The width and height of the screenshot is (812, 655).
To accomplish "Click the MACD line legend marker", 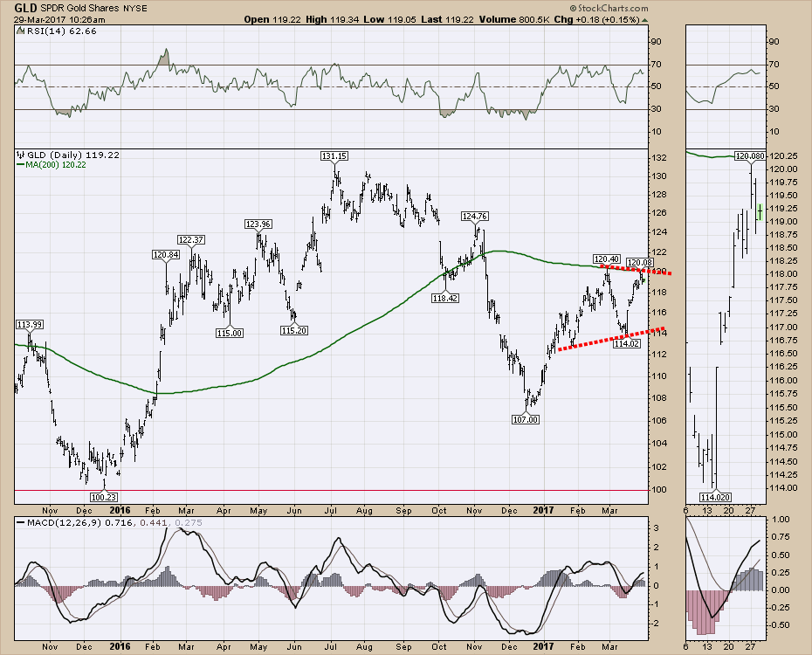I will pos(21,523).
